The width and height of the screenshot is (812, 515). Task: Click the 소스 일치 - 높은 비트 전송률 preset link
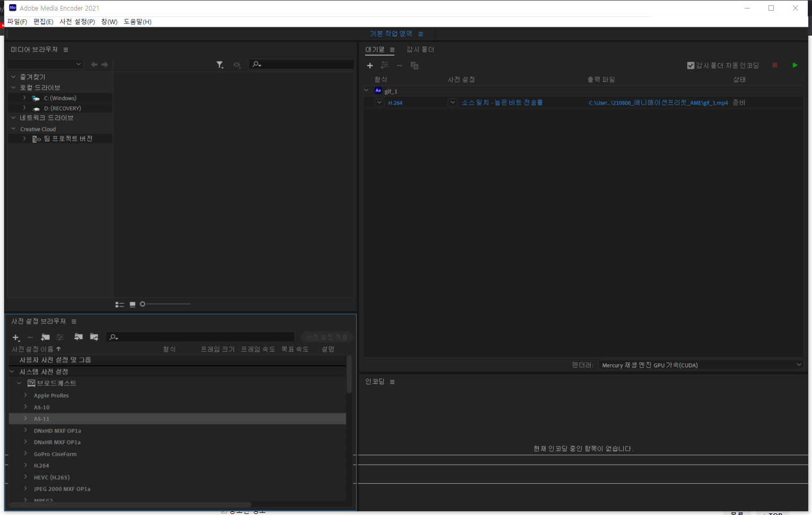tap(502, 102)
